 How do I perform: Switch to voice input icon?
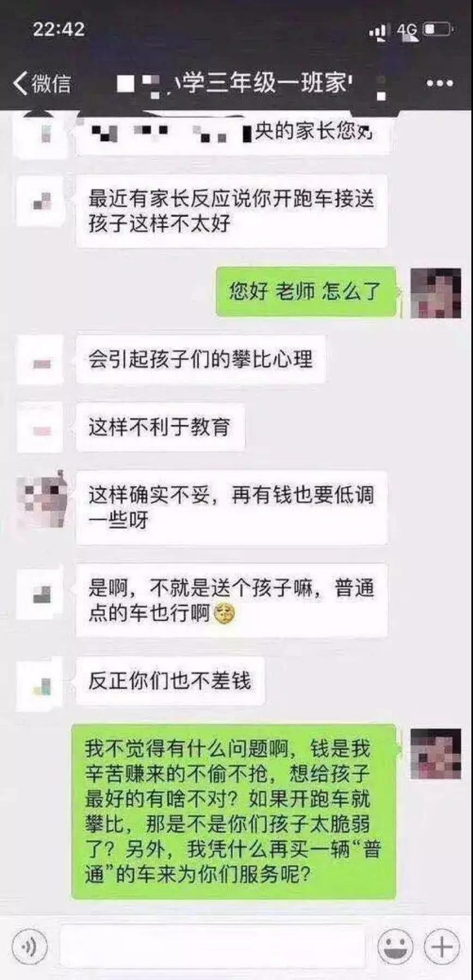pos(29,947)
